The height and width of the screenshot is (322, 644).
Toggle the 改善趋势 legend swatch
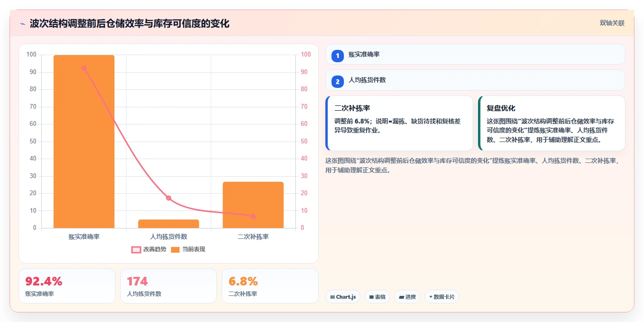[x=137, y=249]
